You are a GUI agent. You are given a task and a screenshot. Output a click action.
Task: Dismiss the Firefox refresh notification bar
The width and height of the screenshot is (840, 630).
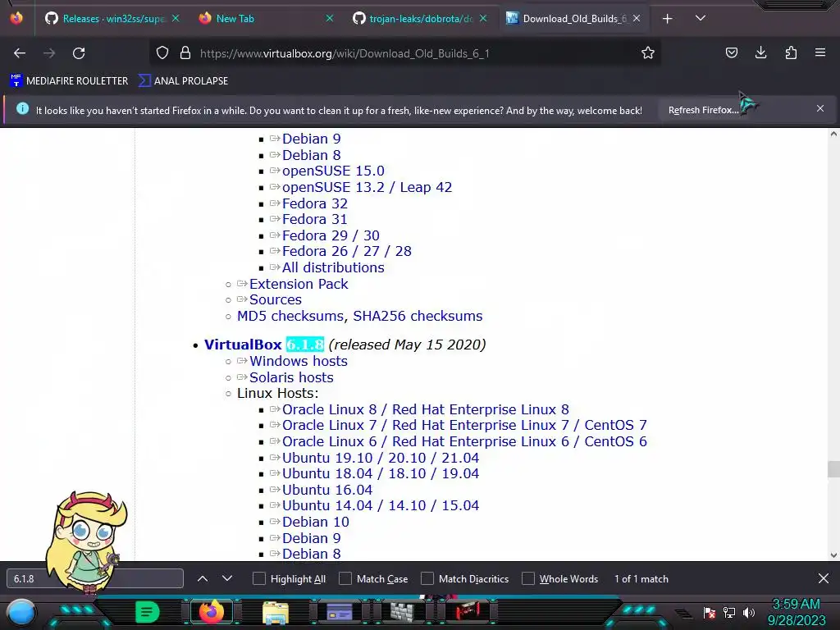pyautogui.click(x=820, y=108)
